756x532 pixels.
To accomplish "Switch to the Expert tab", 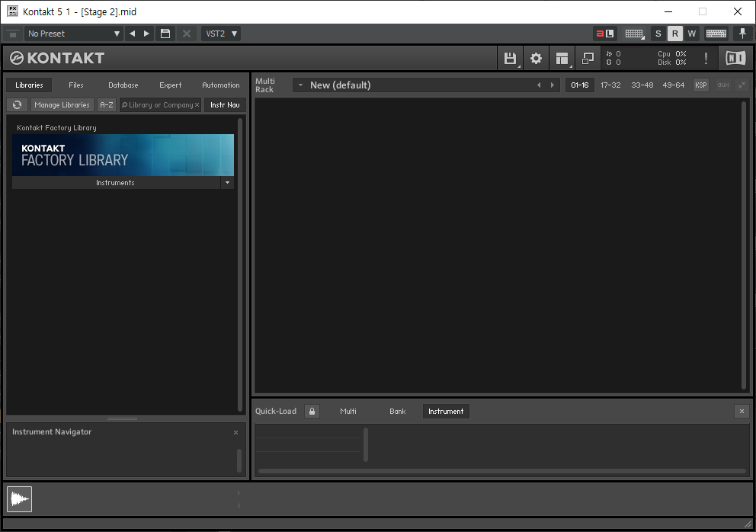I will pos(171,85).
